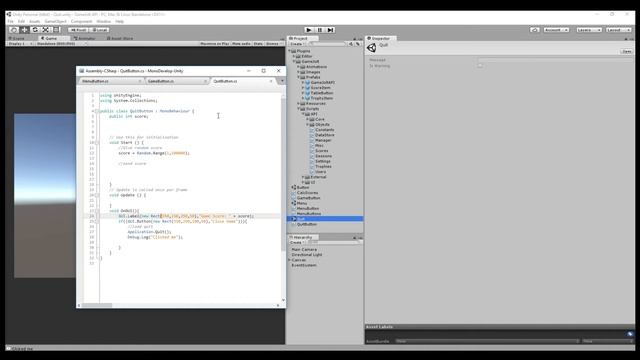Click the Button scene icon in Project
The height and width of the screenshot is (360, 640).
pos(293,187)
